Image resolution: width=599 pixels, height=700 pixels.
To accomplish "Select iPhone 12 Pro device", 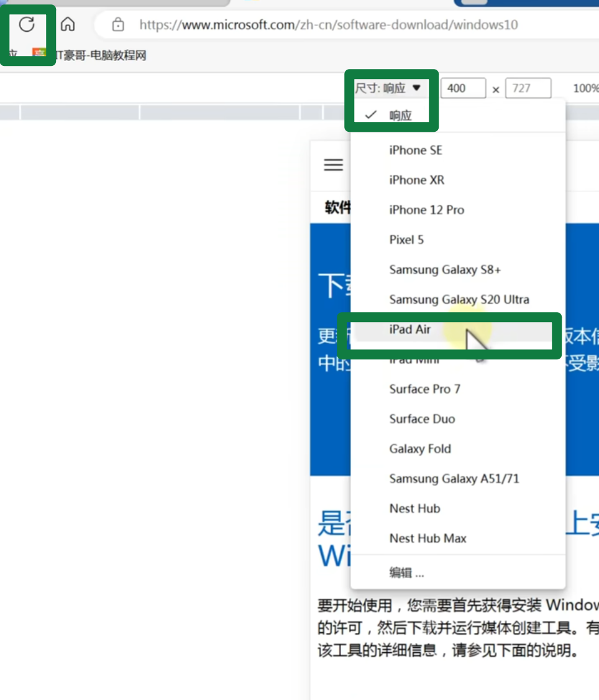I will (458, 210).
